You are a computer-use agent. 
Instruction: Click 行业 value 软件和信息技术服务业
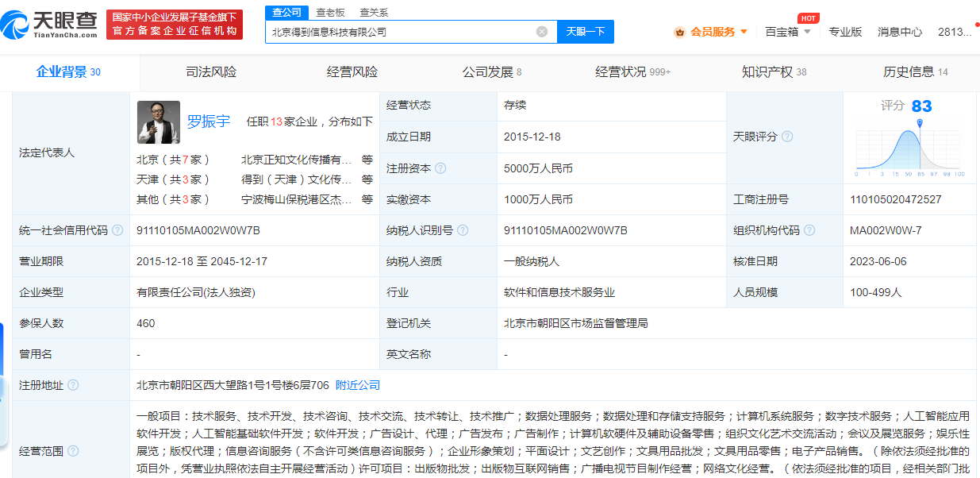click(x=559, y=292)
